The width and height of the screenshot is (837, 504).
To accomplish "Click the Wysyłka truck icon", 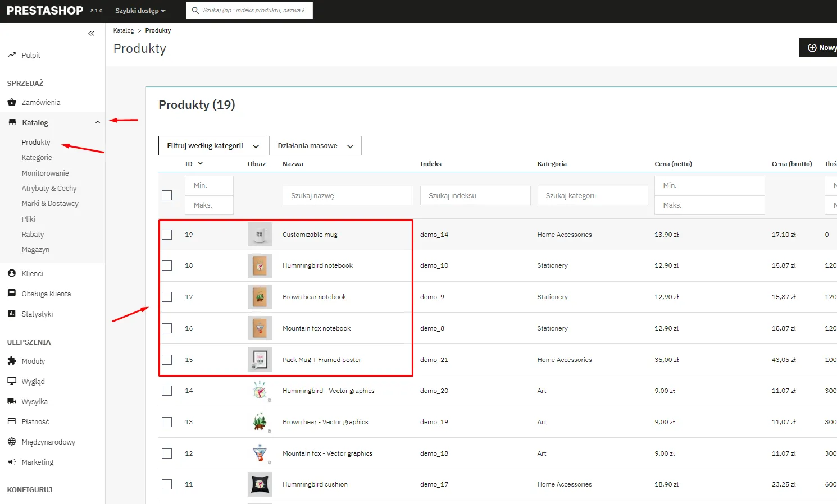I will click(x=12, y=401).
